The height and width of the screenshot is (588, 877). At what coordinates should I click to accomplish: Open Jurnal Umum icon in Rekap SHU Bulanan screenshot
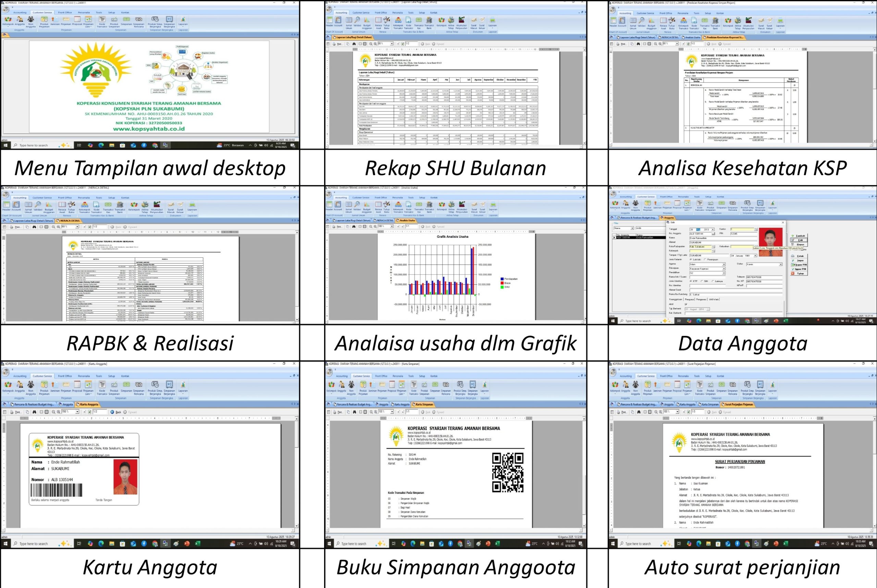click(349, 23)
